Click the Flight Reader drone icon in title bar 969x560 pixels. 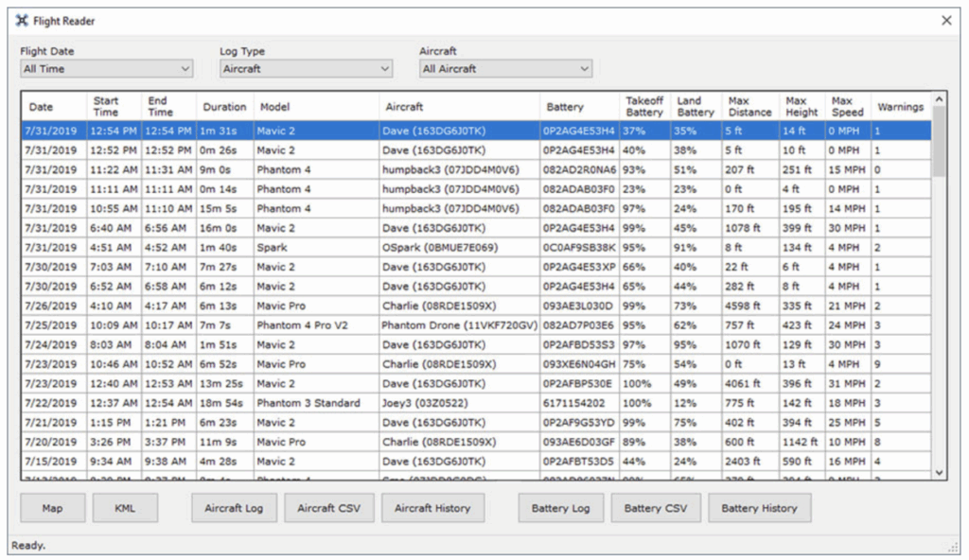22,21
